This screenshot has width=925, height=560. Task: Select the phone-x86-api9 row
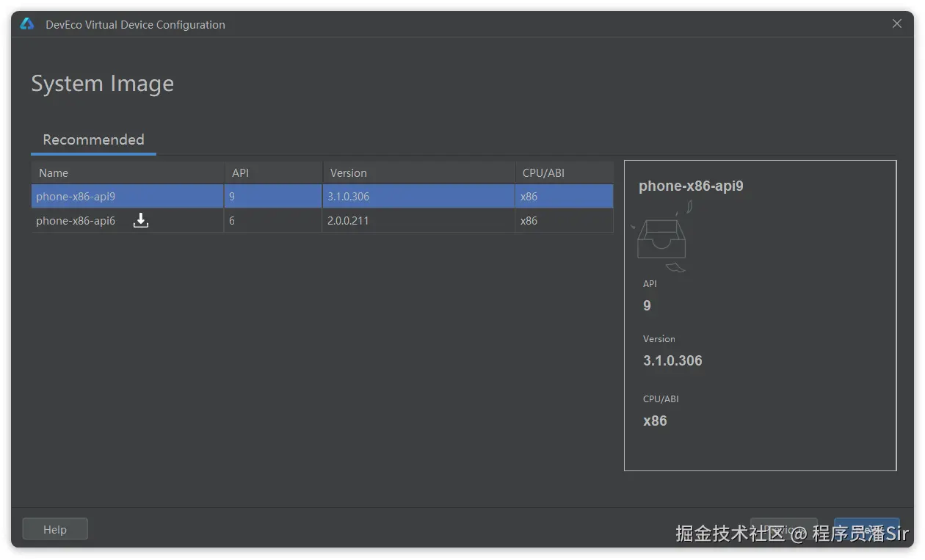pos(322,196)
